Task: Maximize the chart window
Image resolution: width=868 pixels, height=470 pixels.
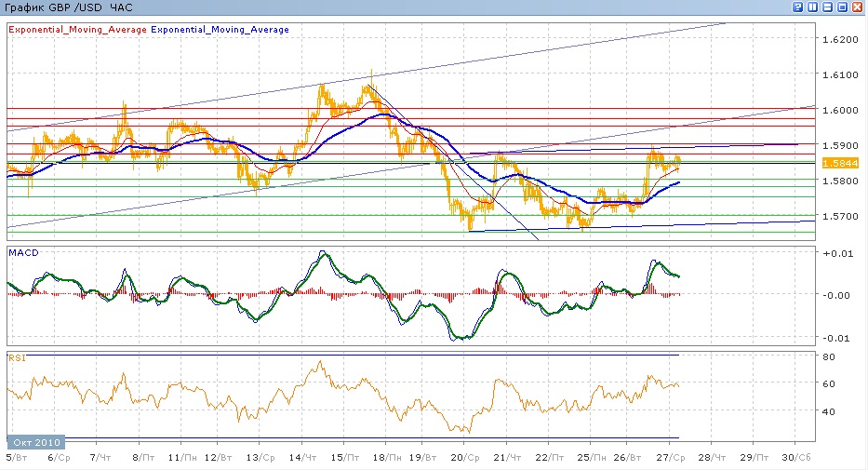Action: click(x=842, y=7)
